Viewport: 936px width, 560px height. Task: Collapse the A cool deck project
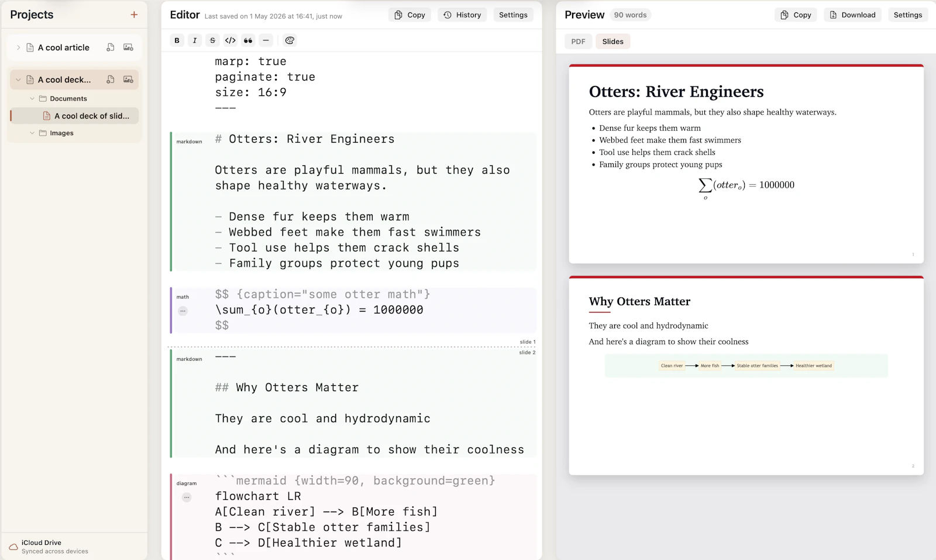coord(18,79)
